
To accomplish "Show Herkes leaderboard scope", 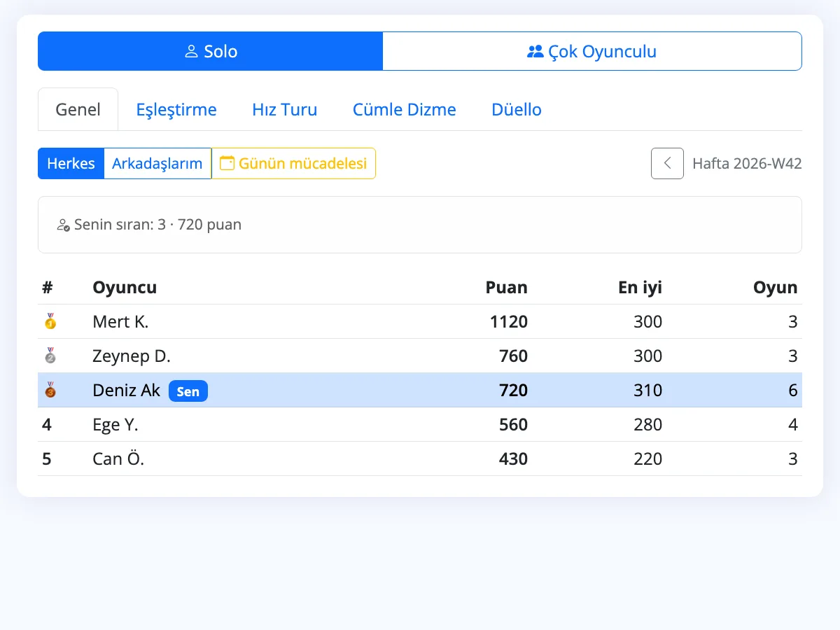I will point(71,163).
